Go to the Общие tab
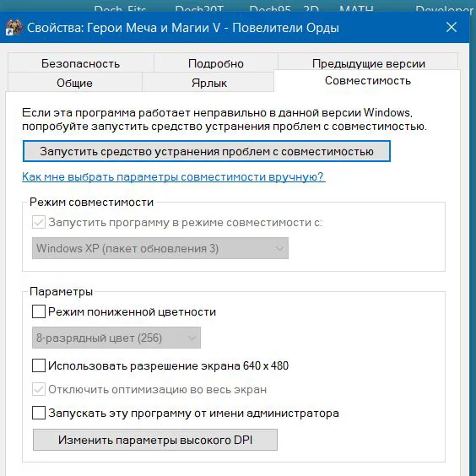Image resolution: width=476 pixels, height=476 pixels. point(74,83)
